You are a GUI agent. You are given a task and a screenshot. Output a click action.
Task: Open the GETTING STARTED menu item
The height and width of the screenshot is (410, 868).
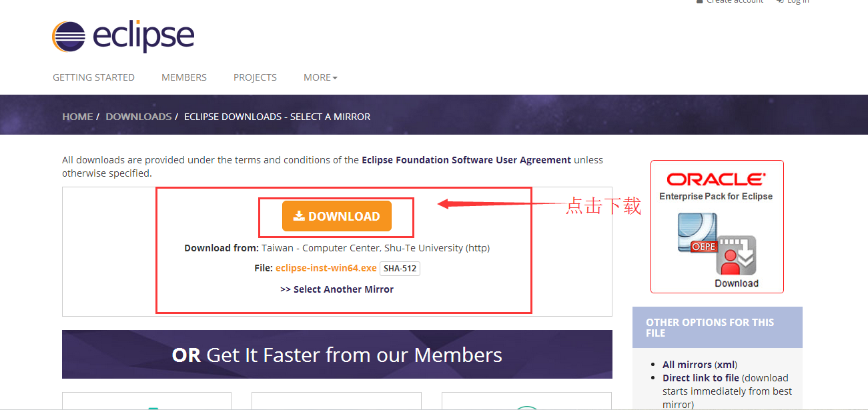point(93,77)
